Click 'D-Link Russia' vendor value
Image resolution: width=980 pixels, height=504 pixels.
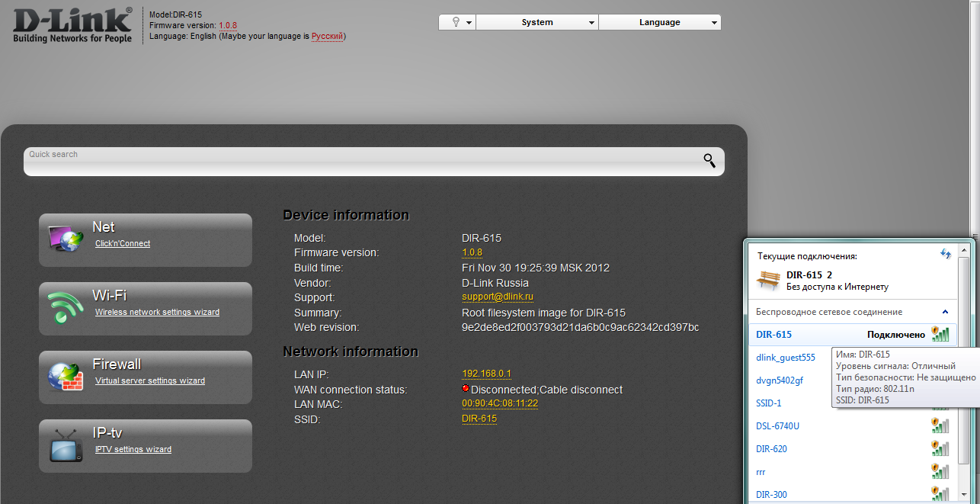click(x=495, y=283)
